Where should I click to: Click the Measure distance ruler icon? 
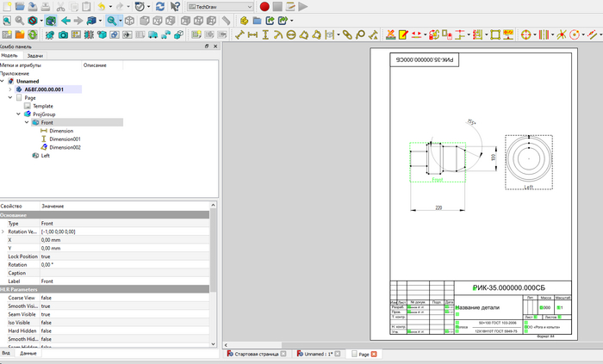(226, 20)
